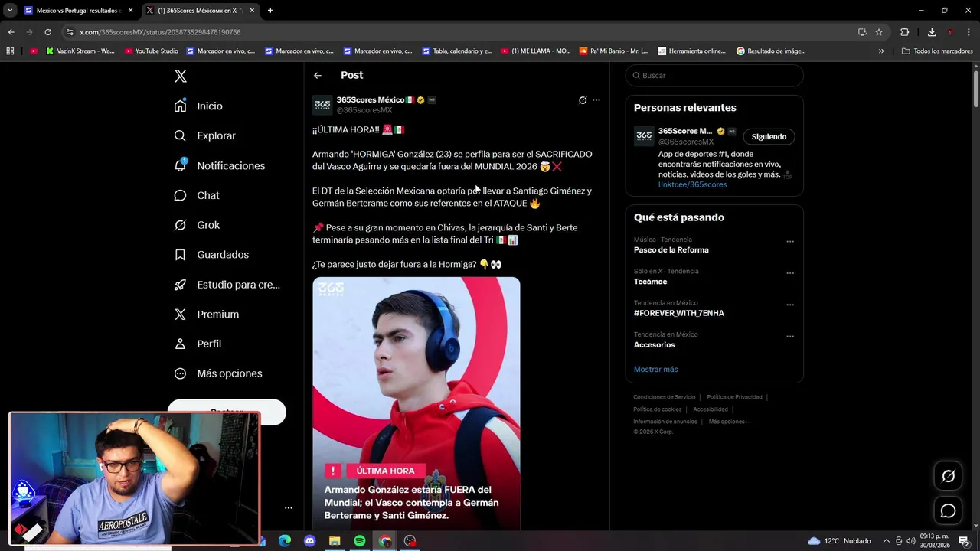Switch to the Mexico vs Portugal resultados tab
This screenshot has height=551, width=980.
(78, 11)
